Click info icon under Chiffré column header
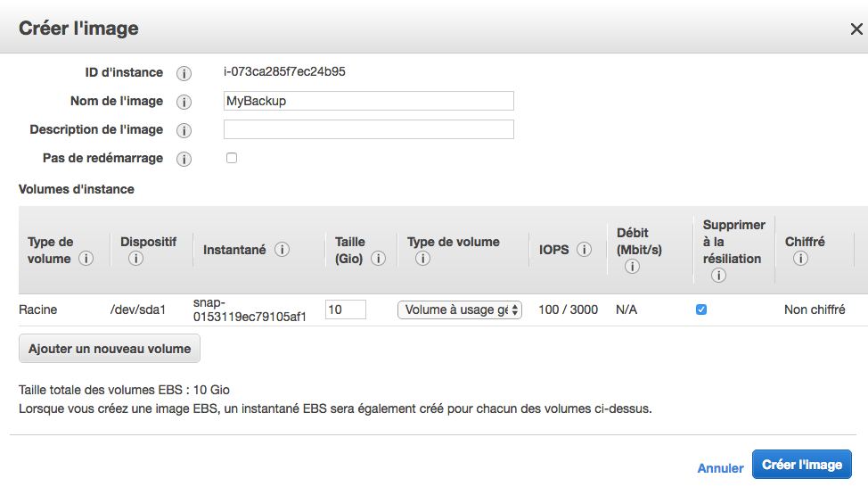Viewport: 868px width, 495px height. pyautogui.click(x=800, y=259)
